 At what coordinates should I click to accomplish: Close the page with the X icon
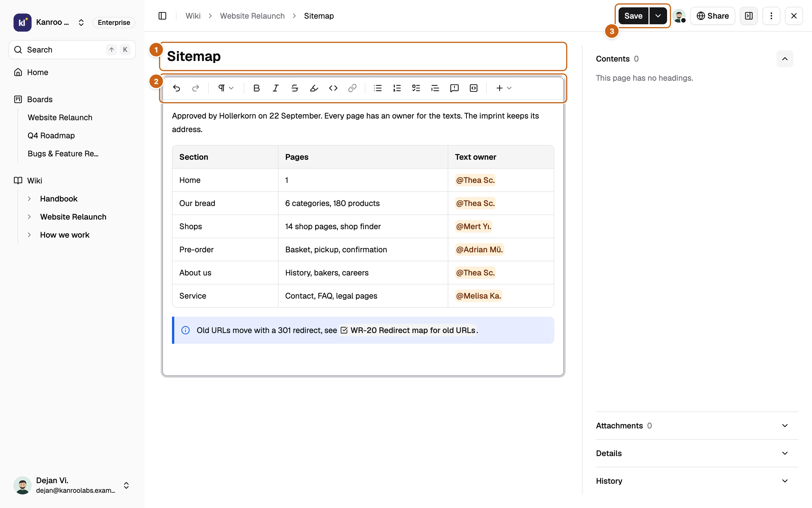tap(794, 16)
